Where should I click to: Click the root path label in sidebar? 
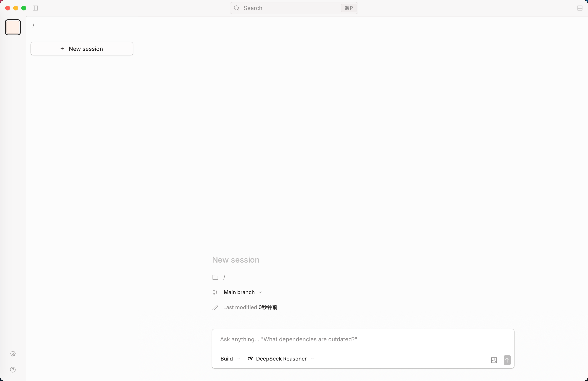click(x=33, y=25)
